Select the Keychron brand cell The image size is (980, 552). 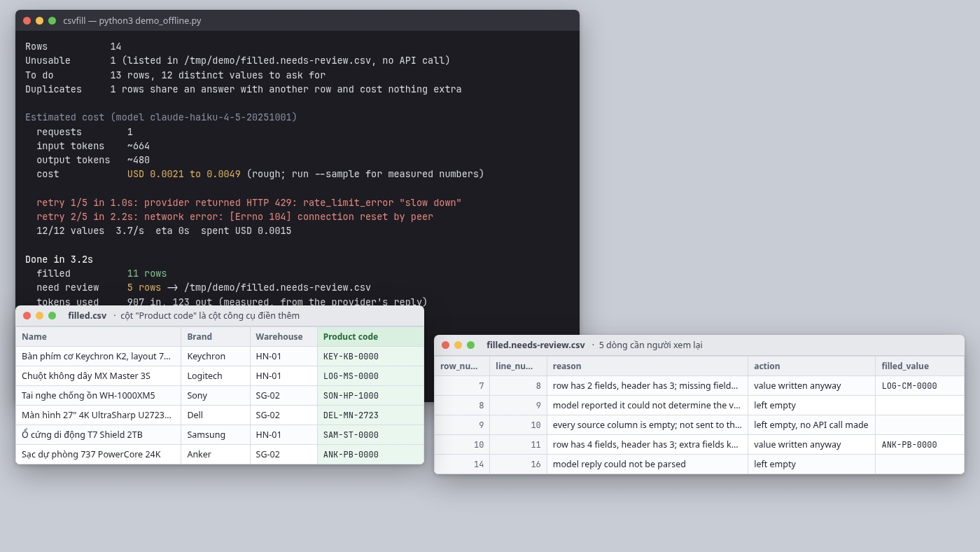pos(216,357)
